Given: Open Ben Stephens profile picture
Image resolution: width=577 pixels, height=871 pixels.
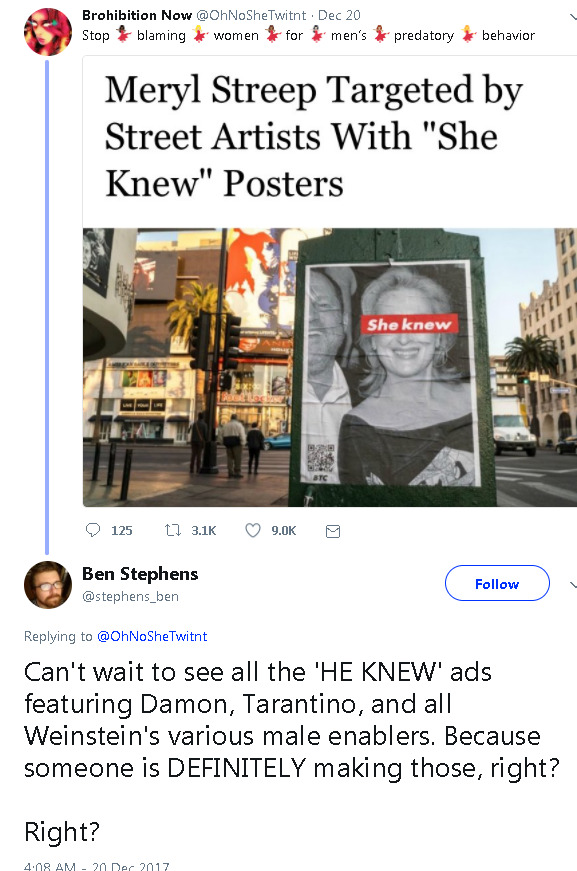Looking at the screenshot, I should [48, 585].
